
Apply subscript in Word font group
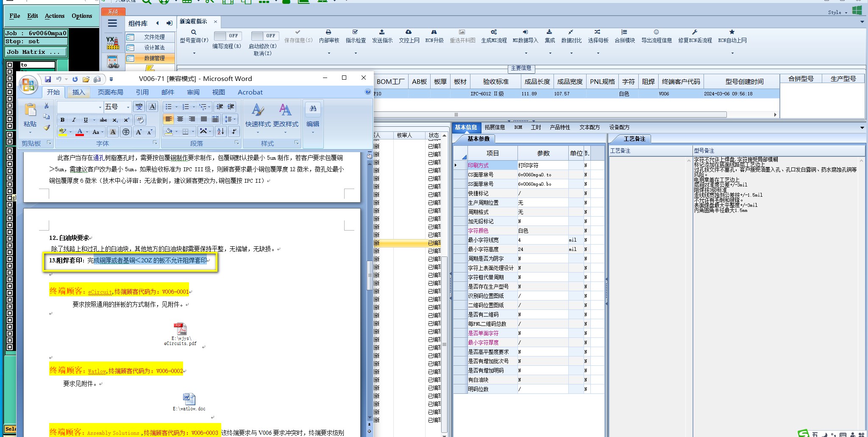click(x=115, y=120)
